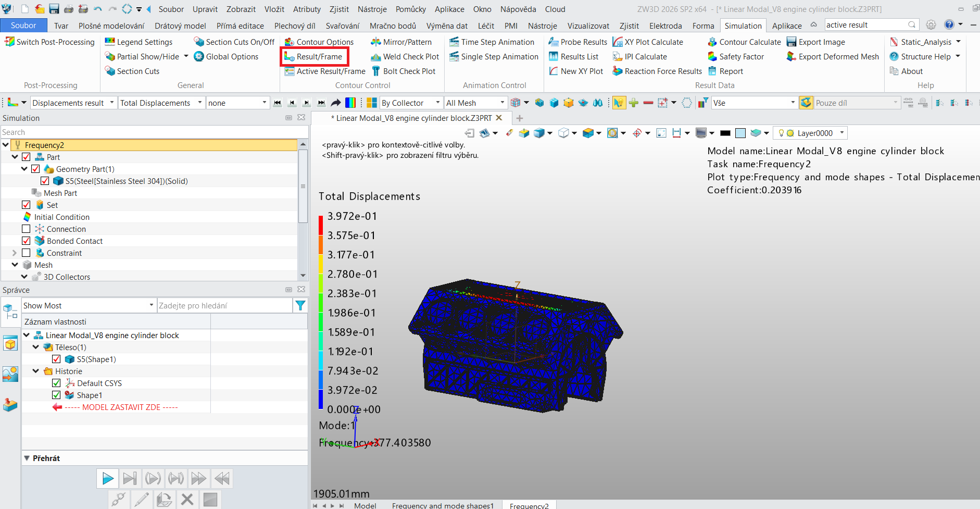Generate the simulation Report
980x509 pixels.
[x=725, y=71]
